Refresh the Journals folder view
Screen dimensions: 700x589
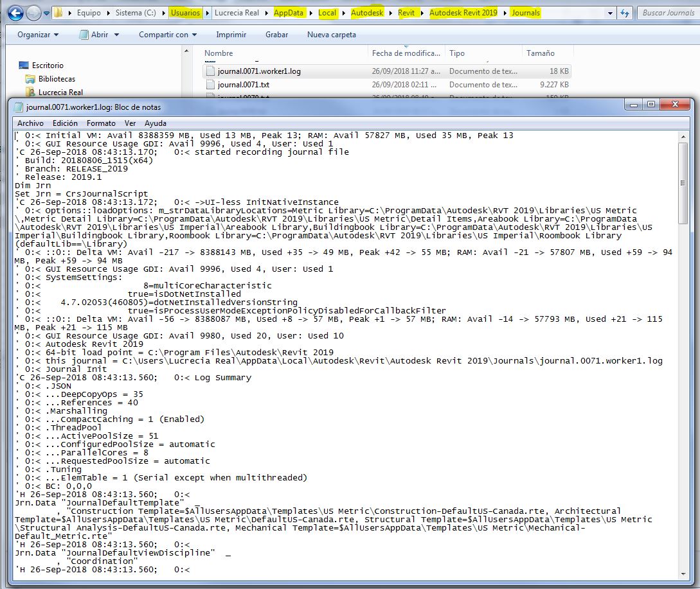pos(624,12)
